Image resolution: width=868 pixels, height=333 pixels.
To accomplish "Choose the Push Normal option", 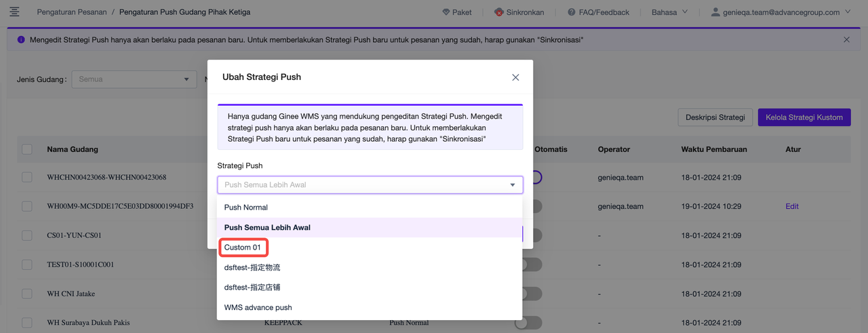I will pyautogui.click(x=246, y=208).
